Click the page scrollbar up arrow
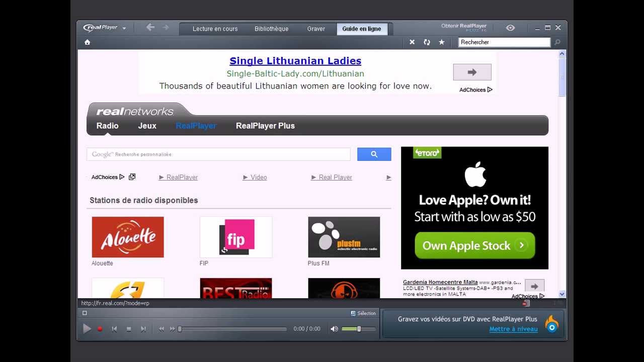The width and height of the screenshot is (644, 362). pos(562,53)
